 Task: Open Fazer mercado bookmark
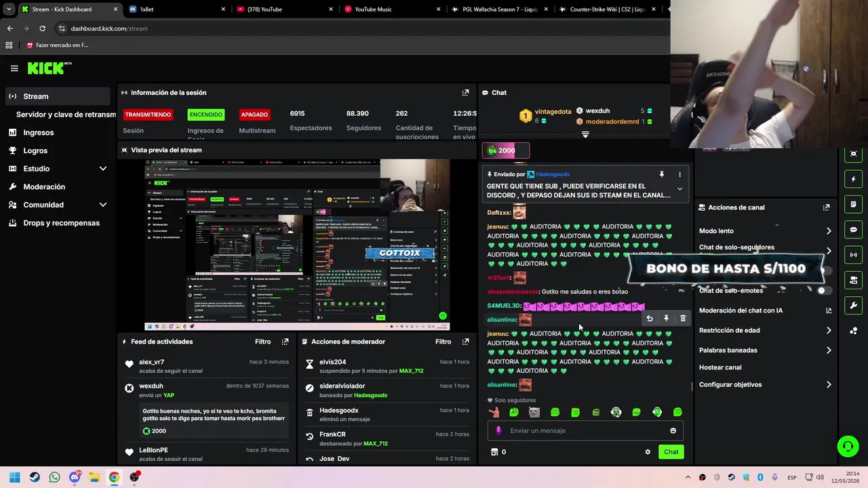(57, 45)
